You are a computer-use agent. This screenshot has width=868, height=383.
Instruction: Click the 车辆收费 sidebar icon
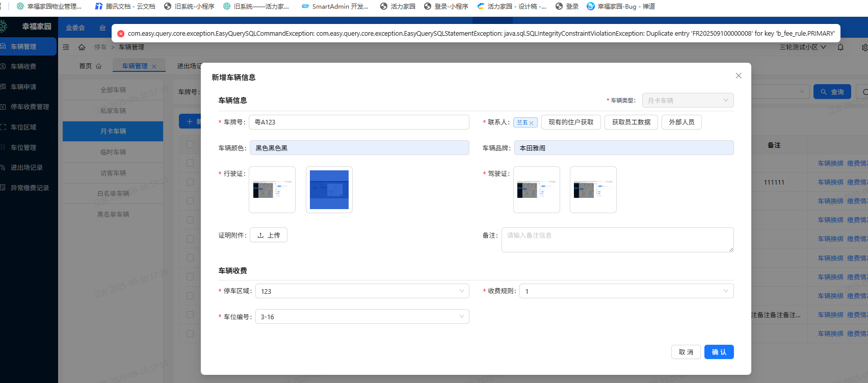coord(3,66)
